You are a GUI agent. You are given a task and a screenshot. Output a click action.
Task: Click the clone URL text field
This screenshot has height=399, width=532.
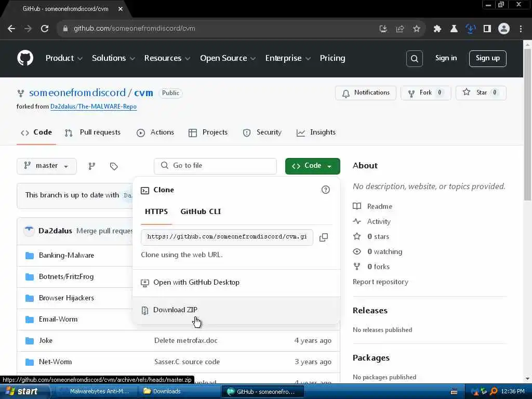pyautogui.click(x=227, y=237)
